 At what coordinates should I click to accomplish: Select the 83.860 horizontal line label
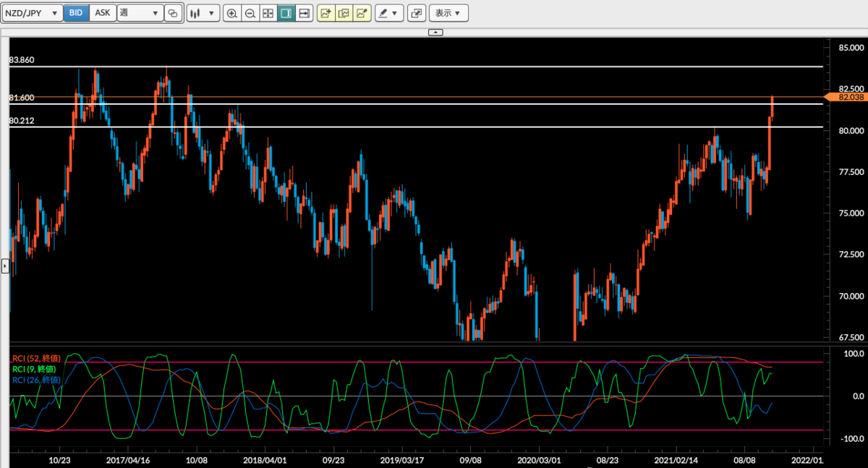coord(22,60)
